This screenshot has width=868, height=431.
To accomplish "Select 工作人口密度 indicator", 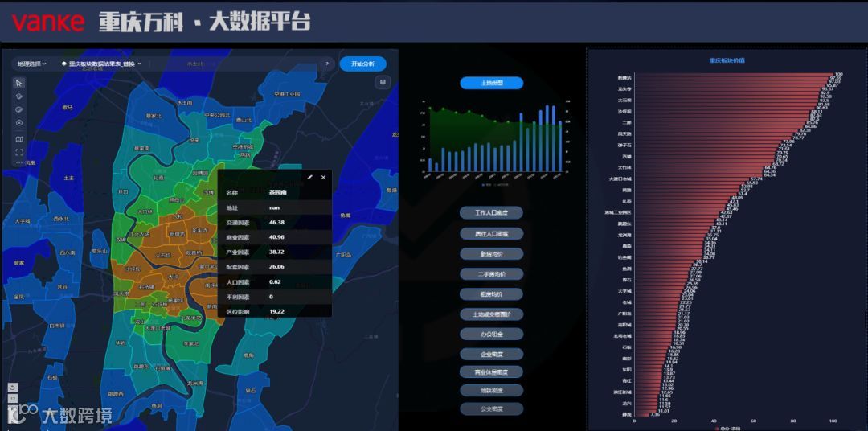I will (492, 213).
